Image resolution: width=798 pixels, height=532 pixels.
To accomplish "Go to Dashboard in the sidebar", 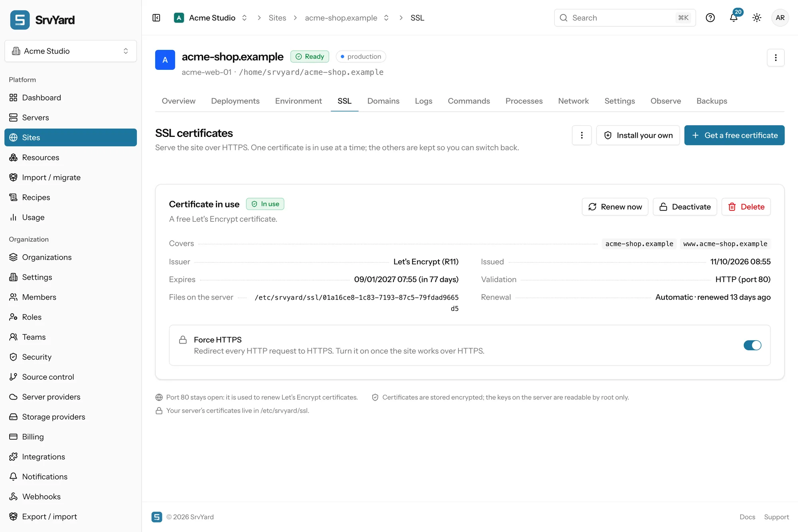I will (71, 98).
